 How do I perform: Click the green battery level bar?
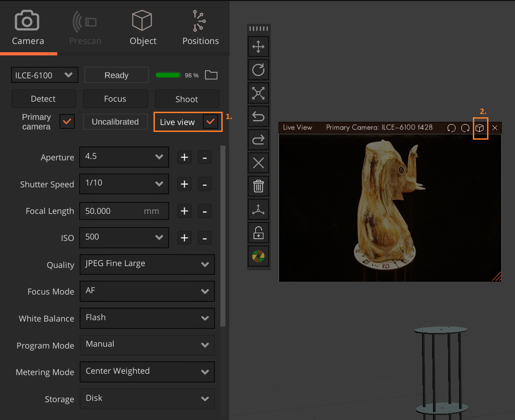pyautogui.click(x=168, y=75)
